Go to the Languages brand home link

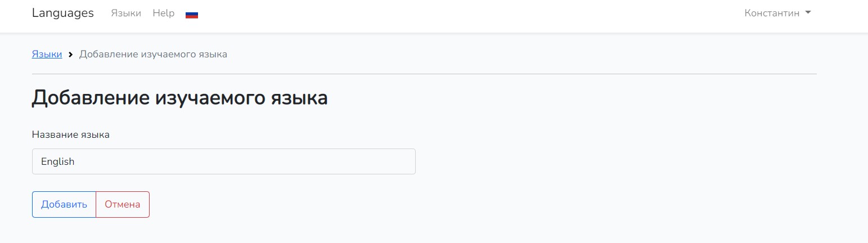pos(63,13)
